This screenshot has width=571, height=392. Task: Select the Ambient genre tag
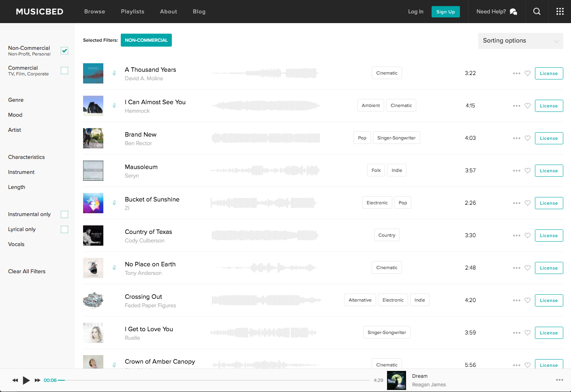[x=370, y=105]
